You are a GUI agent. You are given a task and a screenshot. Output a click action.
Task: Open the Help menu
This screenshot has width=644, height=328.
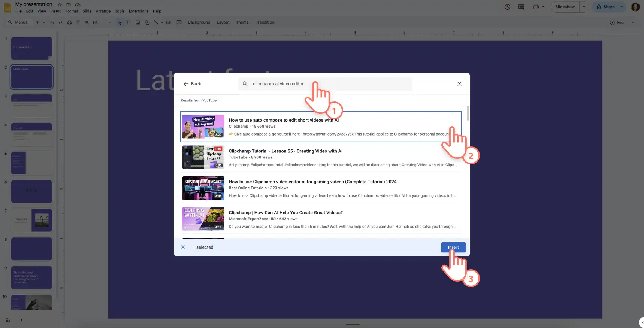[x=157, y=11]
